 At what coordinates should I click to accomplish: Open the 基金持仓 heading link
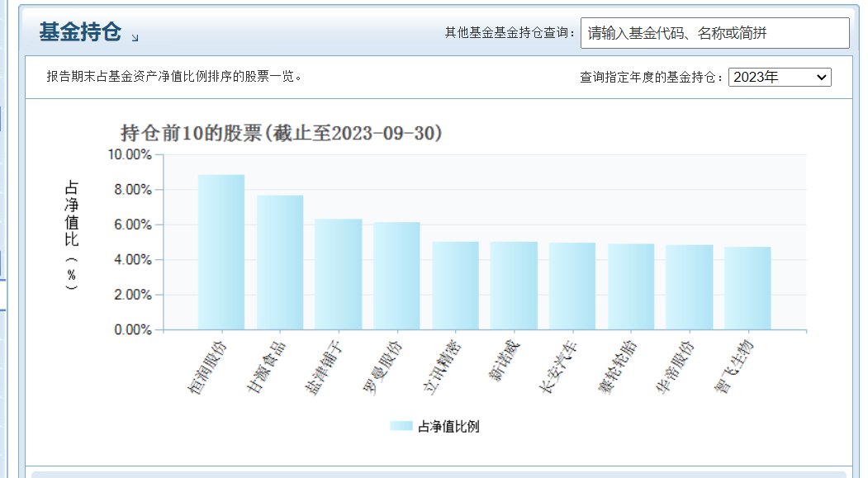click(x=80, y=33)
